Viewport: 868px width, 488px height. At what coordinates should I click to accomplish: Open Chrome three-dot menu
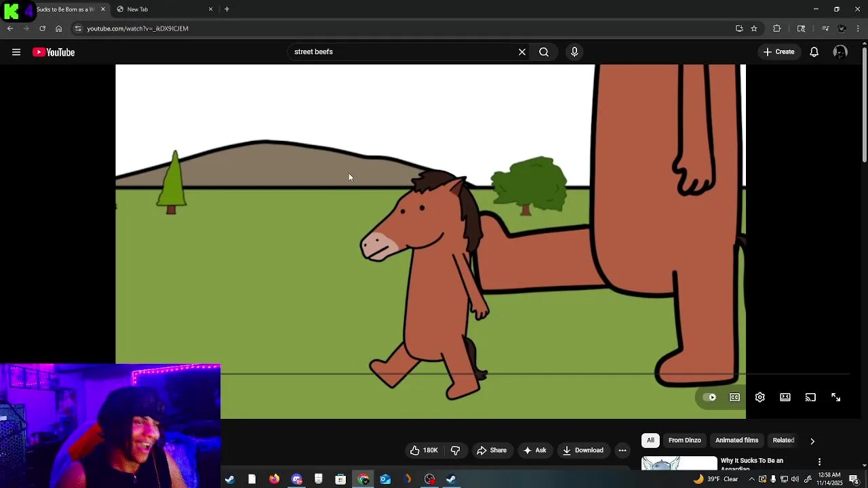point(858,28)
